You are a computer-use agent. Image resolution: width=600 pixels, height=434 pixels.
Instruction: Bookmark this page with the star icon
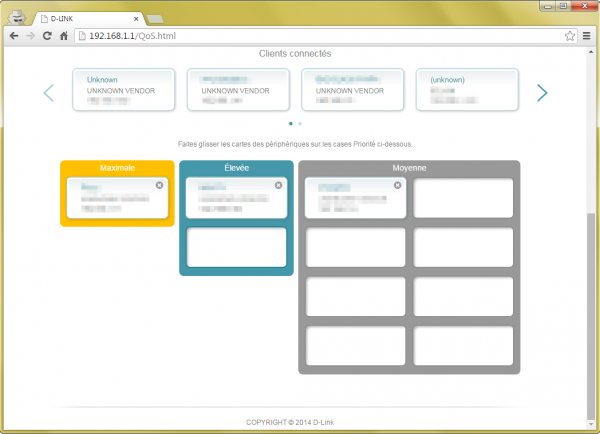point(569,35)
